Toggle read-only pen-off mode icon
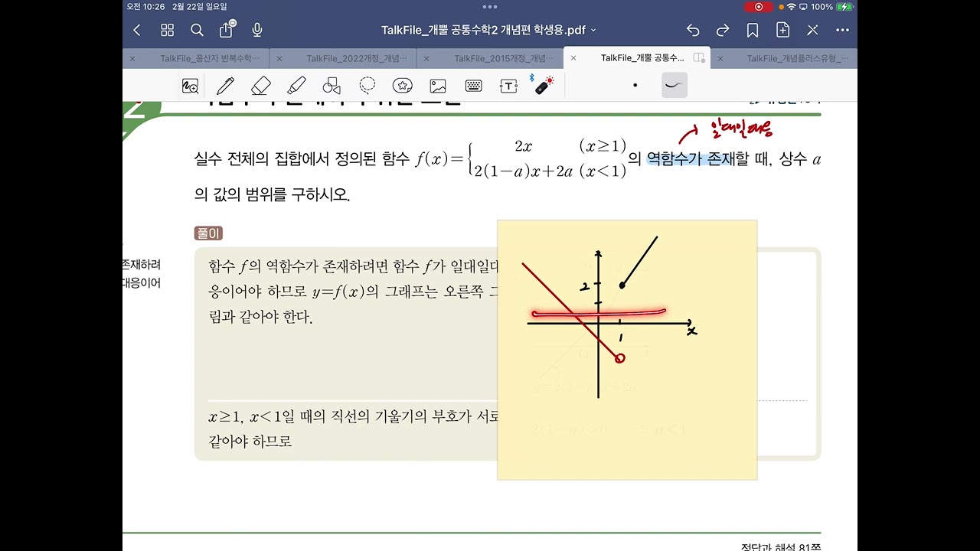The image size is (980, 551). point(812,30)
